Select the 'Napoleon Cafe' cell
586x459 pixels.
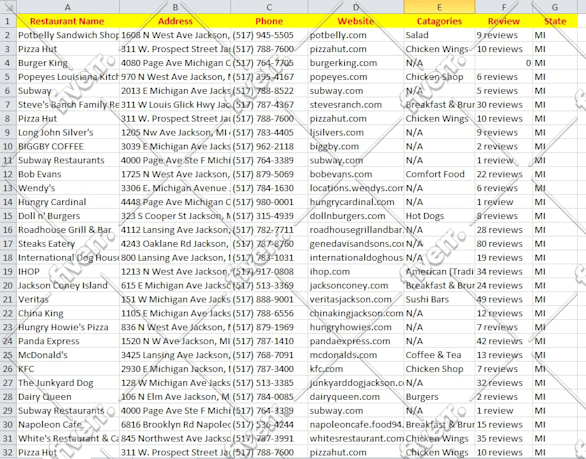click(68, 425)
